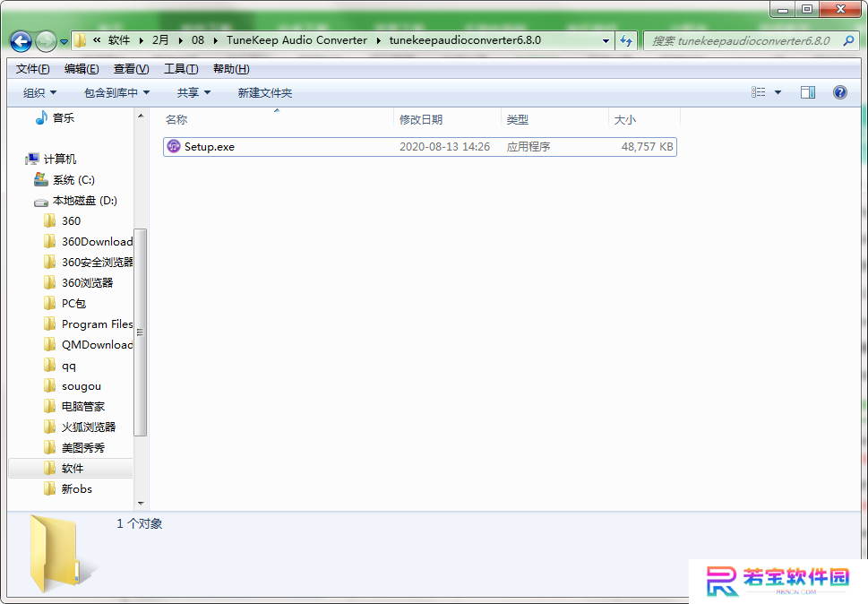Viewport: 868px width, 604px height.
Task: Open the 电脑管家 folder in tree
Action: point(83,406)
